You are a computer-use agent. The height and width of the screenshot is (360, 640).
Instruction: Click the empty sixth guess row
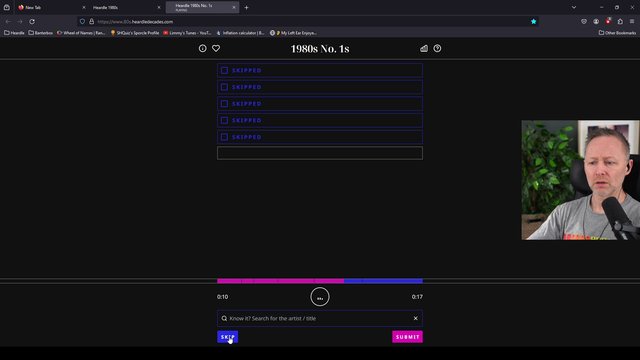pyautogui.click(x=320, y=153)
